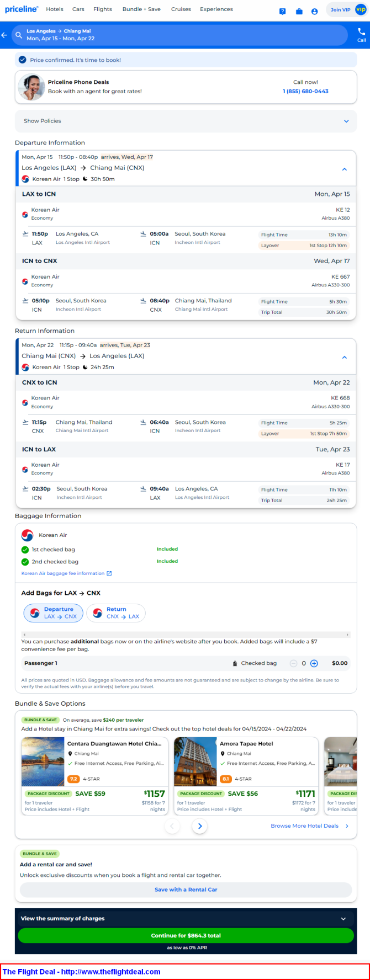Open the Bundle + Save menu item
Viewport: 370px width, 980px height.
pos(141,9)
